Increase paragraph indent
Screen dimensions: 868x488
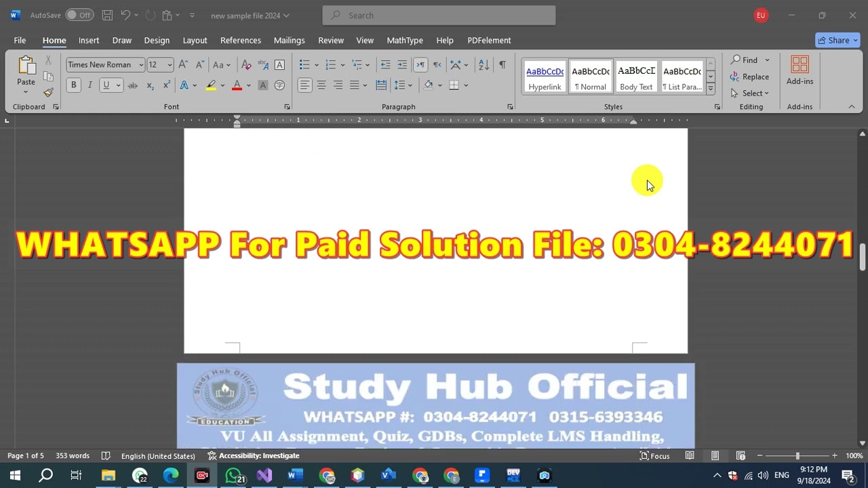pos(402,64)
